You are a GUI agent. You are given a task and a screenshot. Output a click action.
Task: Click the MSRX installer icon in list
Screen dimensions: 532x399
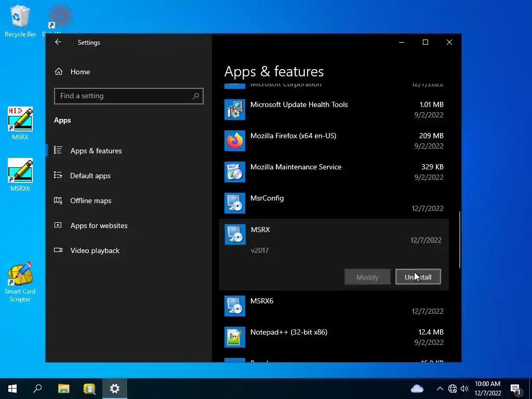[235, 234]
